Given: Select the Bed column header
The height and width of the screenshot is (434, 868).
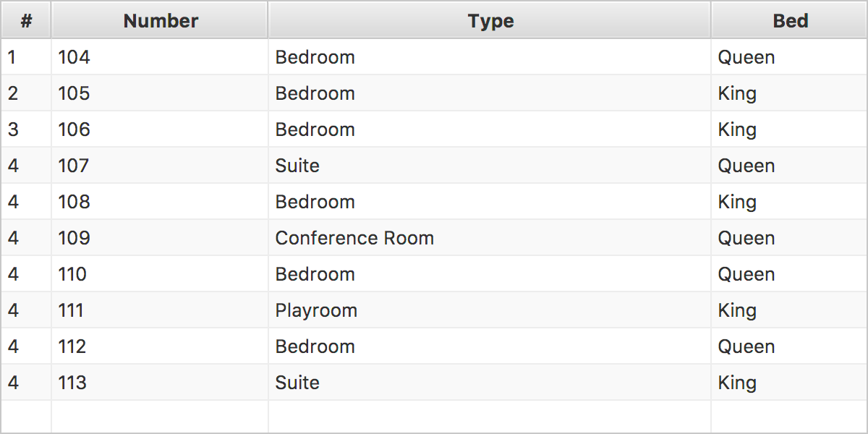Looking at the screenshot, I should 789,20.
